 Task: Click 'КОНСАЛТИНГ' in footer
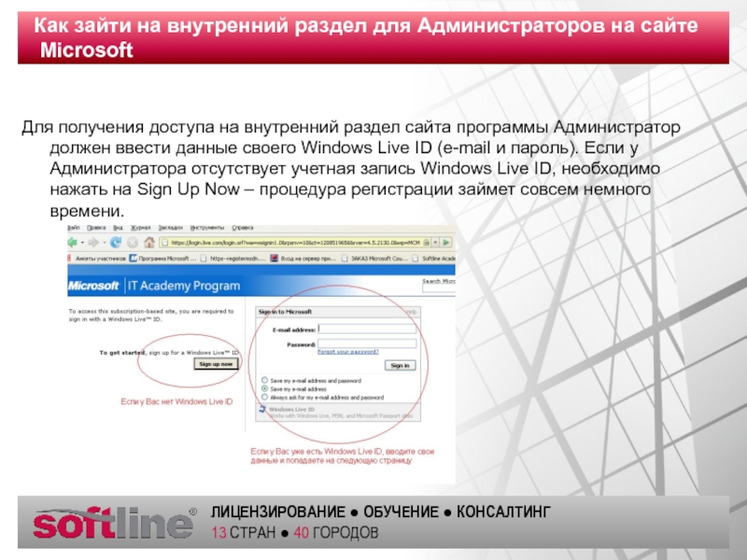click(503, 511)
